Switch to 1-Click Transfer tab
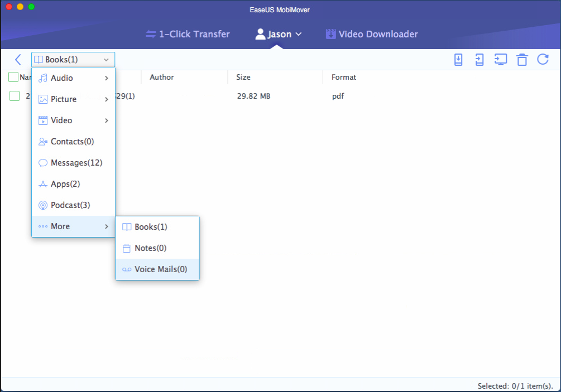 [x=188, y=34]
